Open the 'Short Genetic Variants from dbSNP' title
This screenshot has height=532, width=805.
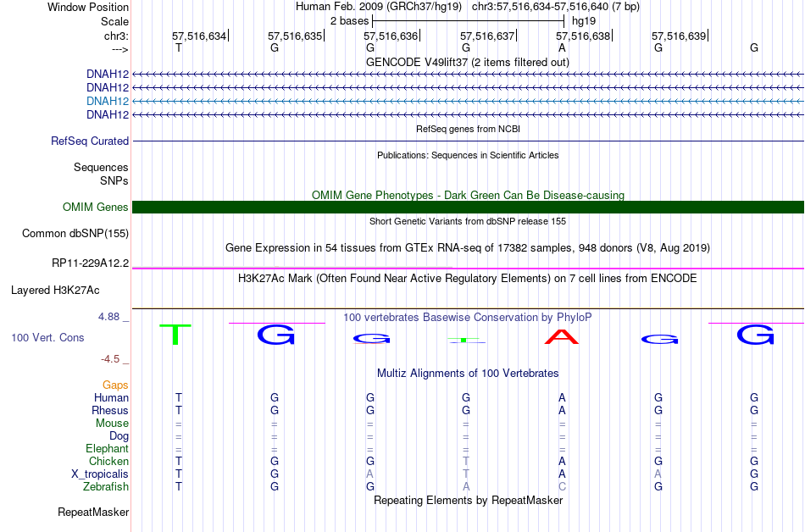coord(468,222)
